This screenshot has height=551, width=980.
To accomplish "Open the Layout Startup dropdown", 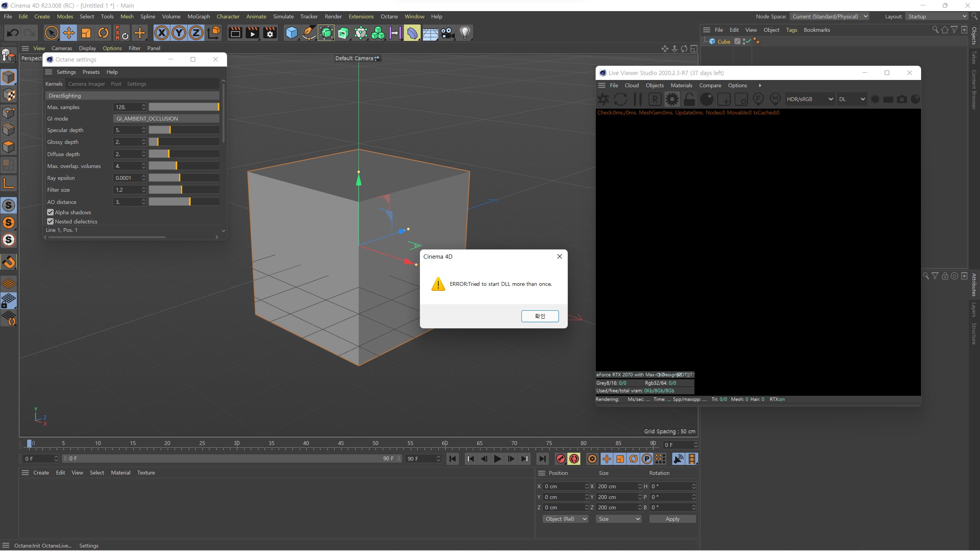I will [x=937, y=16].
